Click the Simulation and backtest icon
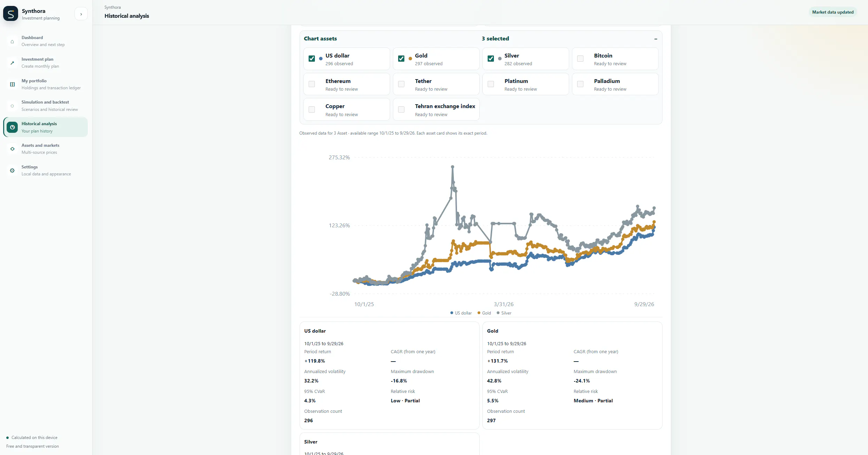The height and width of the screenshot is (455, 868). pos(12,106)
